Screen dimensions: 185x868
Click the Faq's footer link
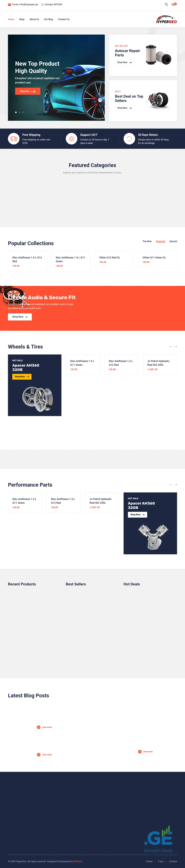click(161, 861)
